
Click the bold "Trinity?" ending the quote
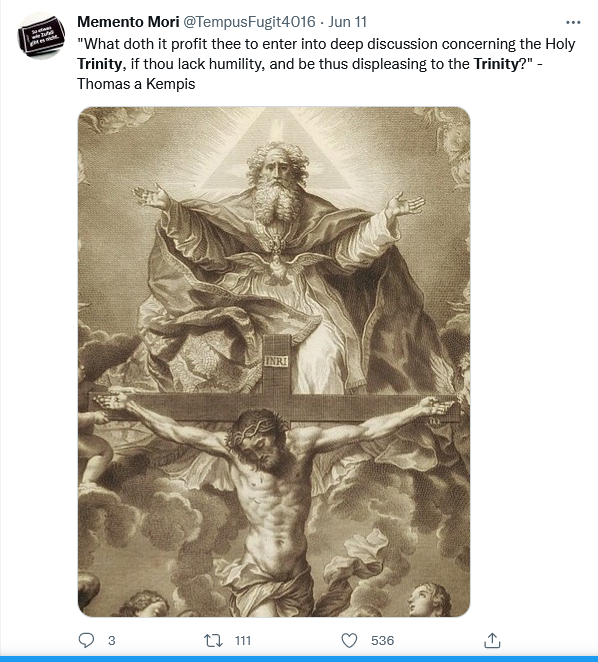pyautogui.click(x=503, y=64)
